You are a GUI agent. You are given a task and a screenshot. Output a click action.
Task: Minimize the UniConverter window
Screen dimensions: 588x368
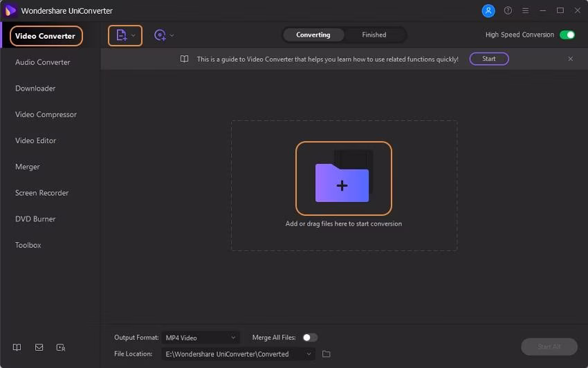point(542,10)
